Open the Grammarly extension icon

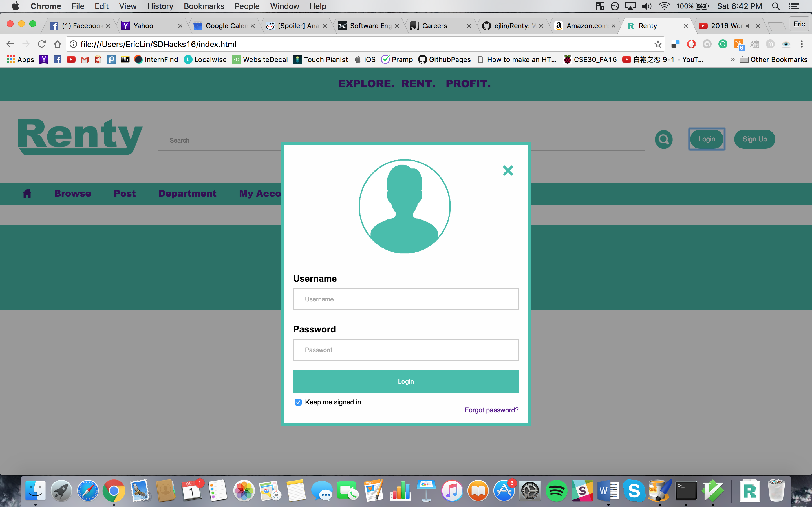[x=723, y=44]
